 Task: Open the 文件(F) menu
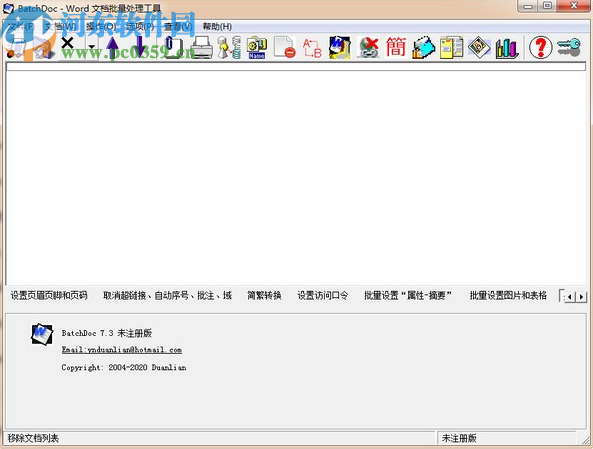(21, 26)
